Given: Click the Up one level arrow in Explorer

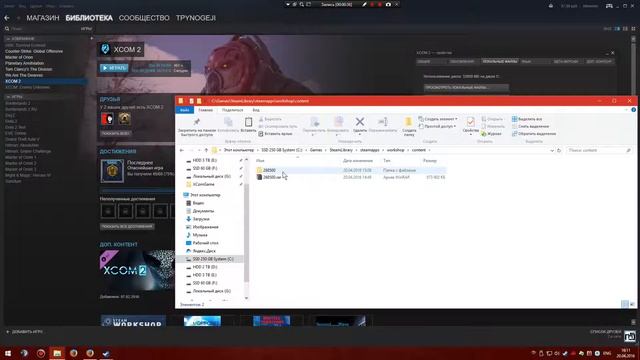Looking at the screenshot, I should pyautogui.click(x=206, y=150).
